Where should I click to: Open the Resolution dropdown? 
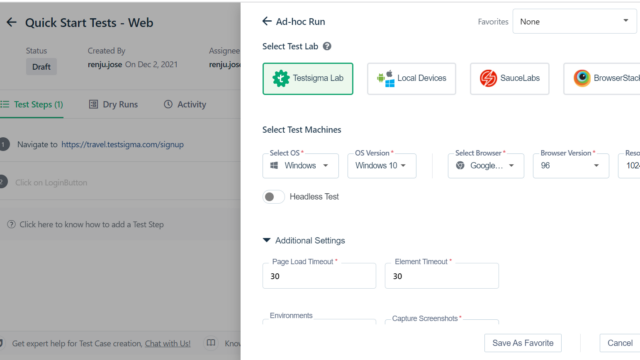[x=629, y=166]
